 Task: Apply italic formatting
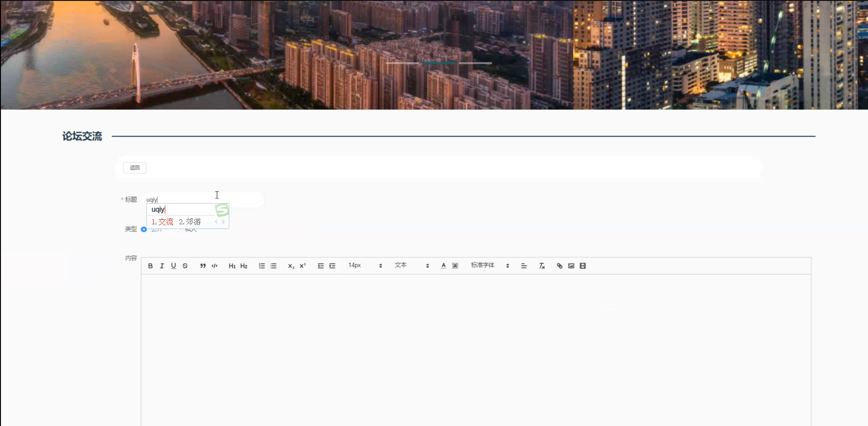click(162, 265)
